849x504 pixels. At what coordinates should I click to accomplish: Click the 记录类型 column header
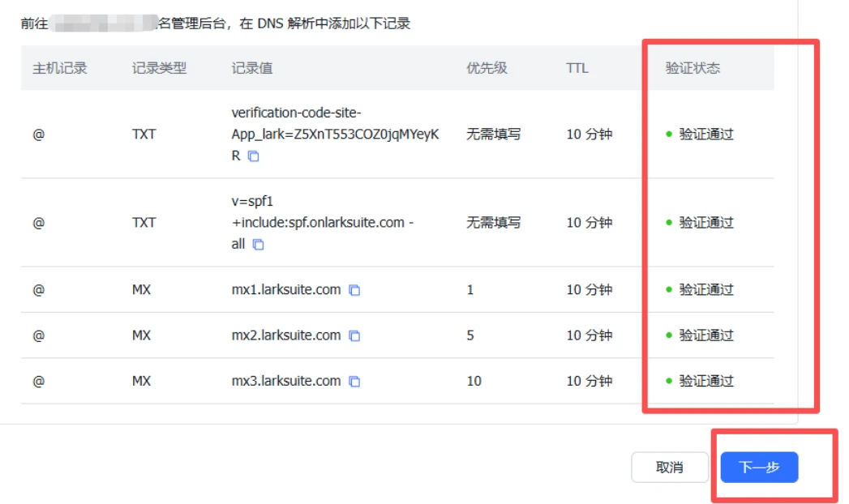click(x=159, y=68)
